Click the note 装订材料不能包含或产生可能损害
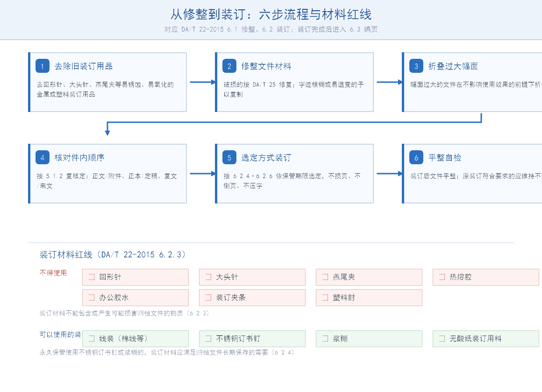The width and height of the screenshot is (542, 392). [124, 313]
